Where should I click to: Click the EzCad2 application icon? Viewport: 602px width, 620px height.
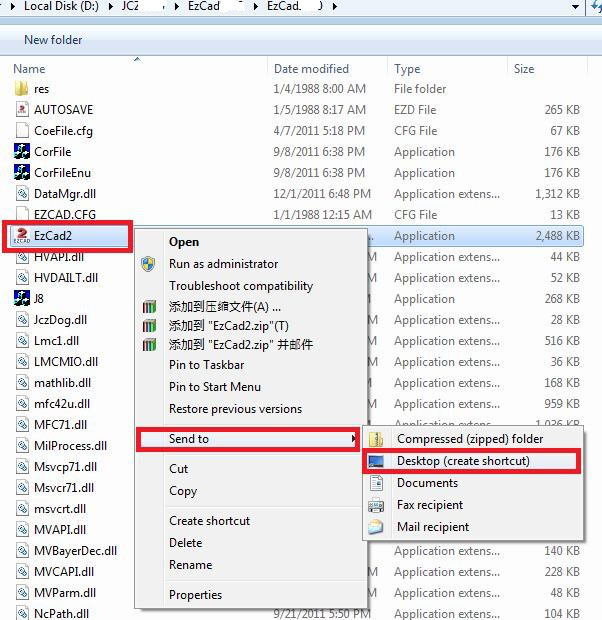pyautogui.click(x=22, y=236)
